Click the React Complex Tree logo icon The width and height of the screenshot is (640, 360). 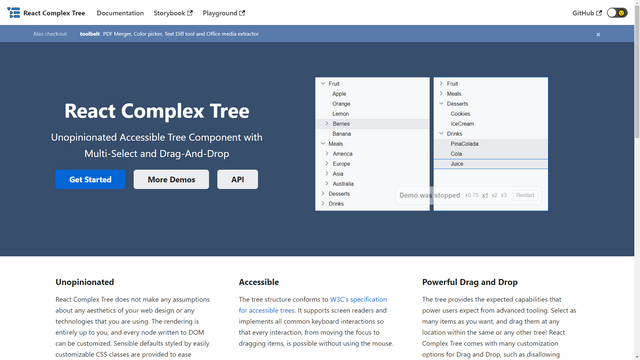[13, 13]
